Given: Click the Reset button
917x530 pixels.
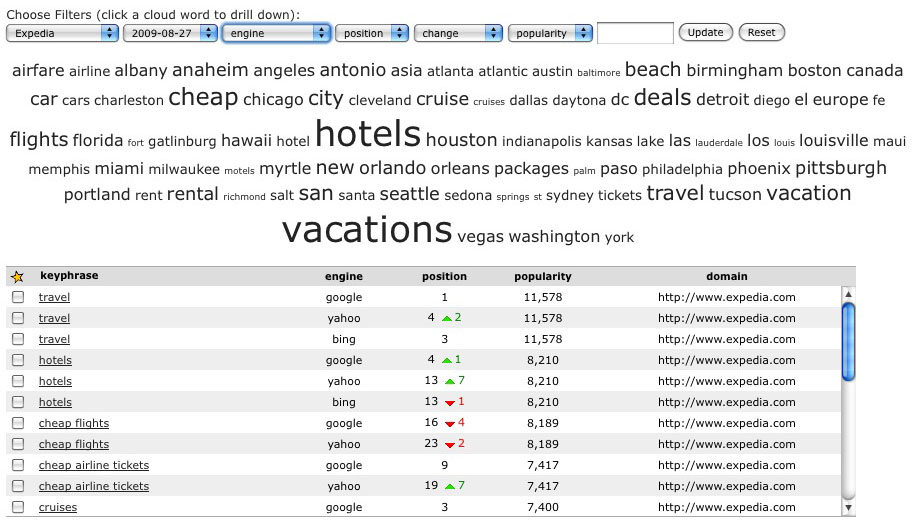Looking at the screenshot, I should coord(761,33).
